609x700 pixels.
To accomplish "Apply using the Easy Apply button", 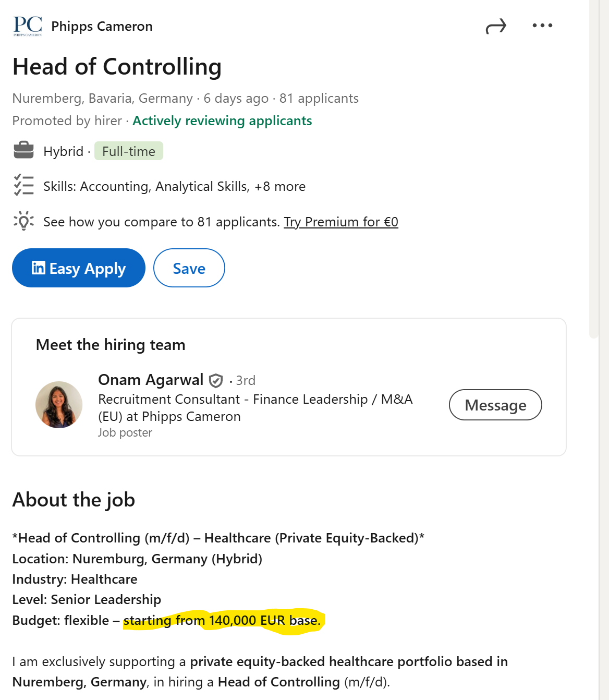I will point(79,268).
